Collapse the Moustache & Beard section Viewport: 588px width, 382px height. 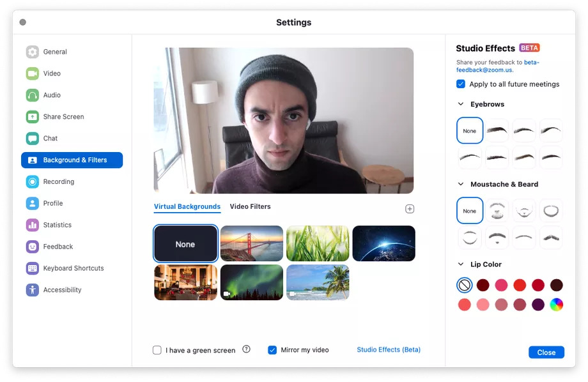pos(461,184)
